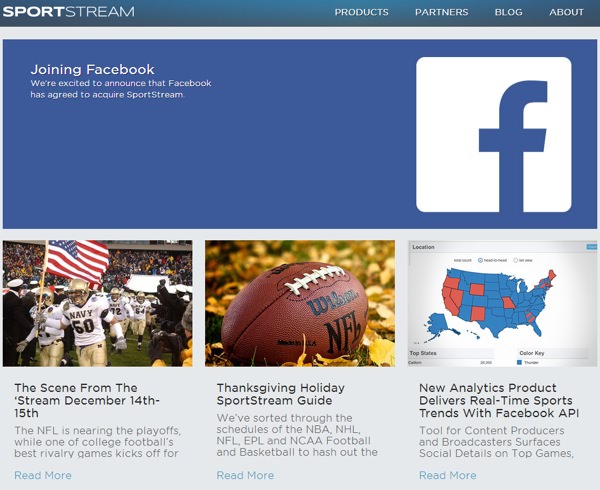
Task: Open Thanksgiving Holiday SportStream Guide title
Action: tap(280, 394)
